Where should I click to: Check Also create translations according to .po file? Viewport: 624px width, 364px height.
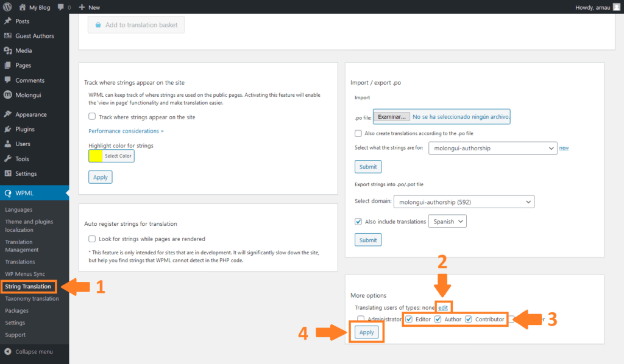point(358,133)
